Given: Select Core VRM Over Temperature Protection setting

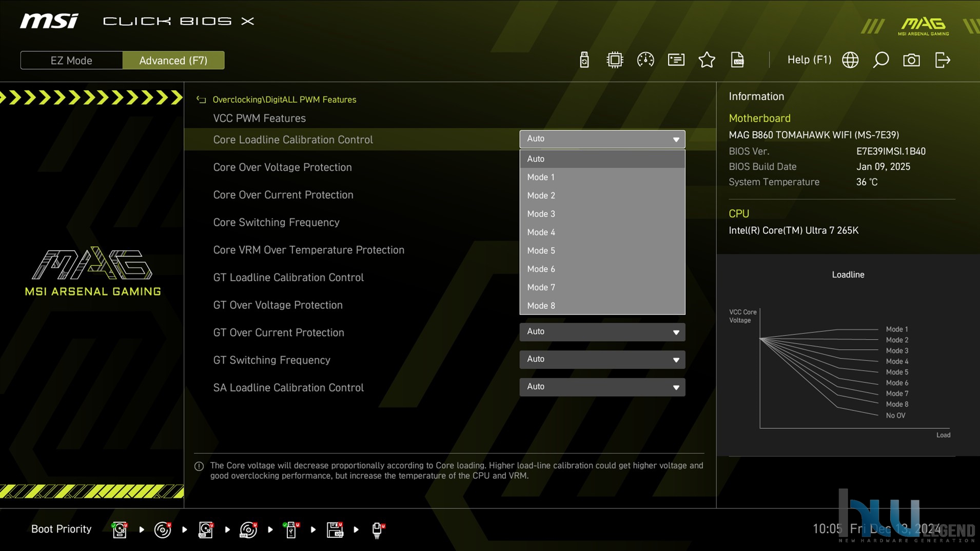Looking at the screenshot, I should (308, 250).
